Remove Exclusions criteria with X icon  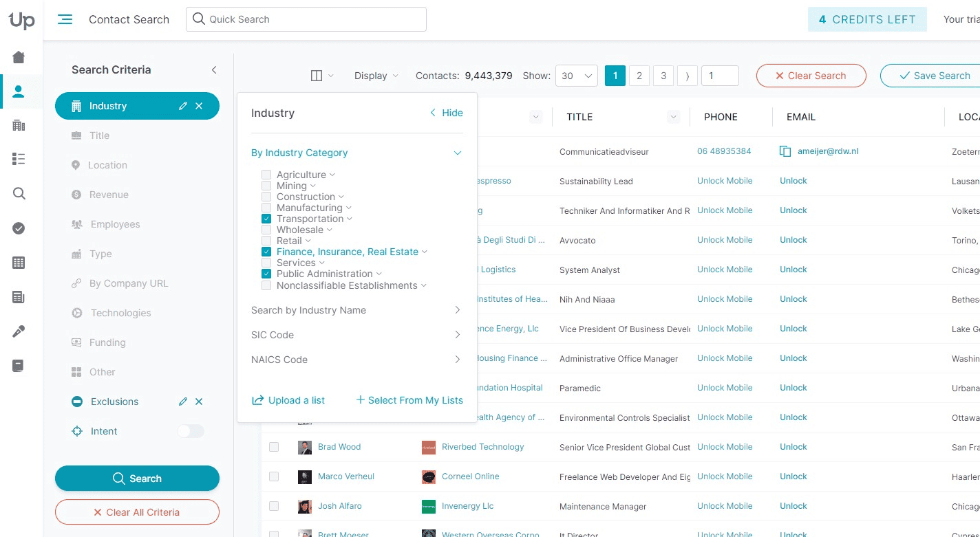point(199,402)
